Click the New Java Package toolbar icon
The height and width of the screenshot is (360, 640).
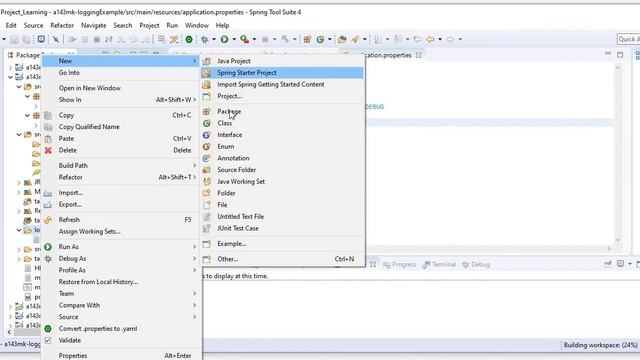pyautogui.click(x=307, y=39)
